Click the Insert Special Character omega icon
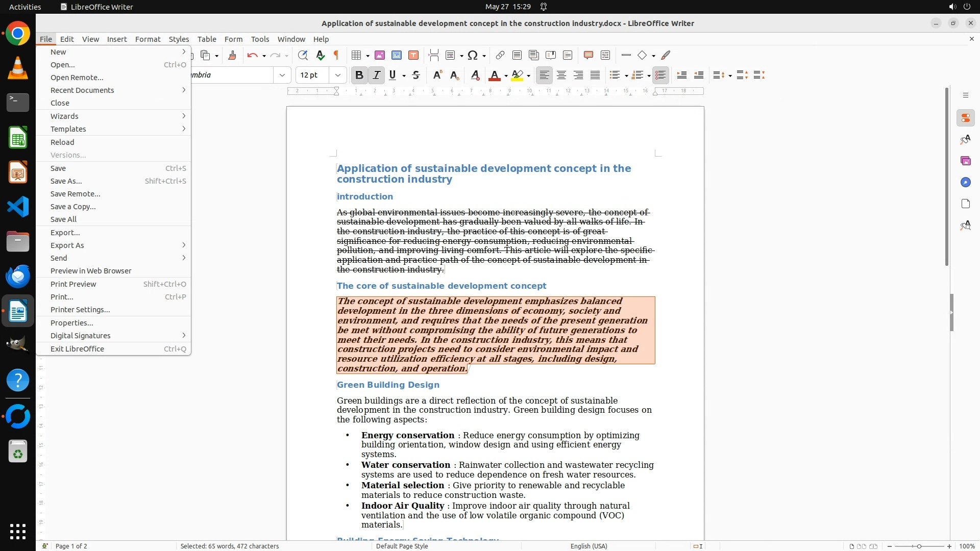The width and height of the screenshot is (980, 551). (473, 56)
